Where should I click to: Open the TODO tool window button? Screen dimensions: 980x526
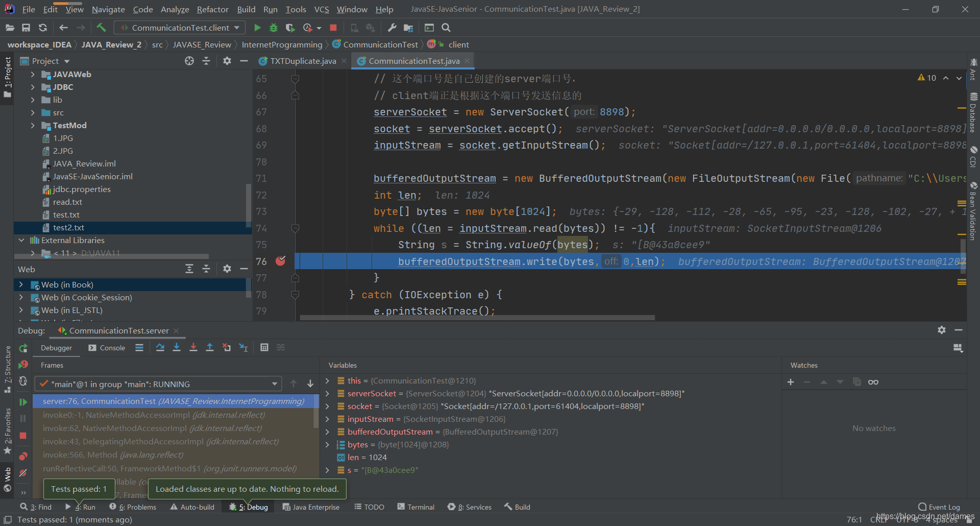pyautogui.click(x=370, y=507)
